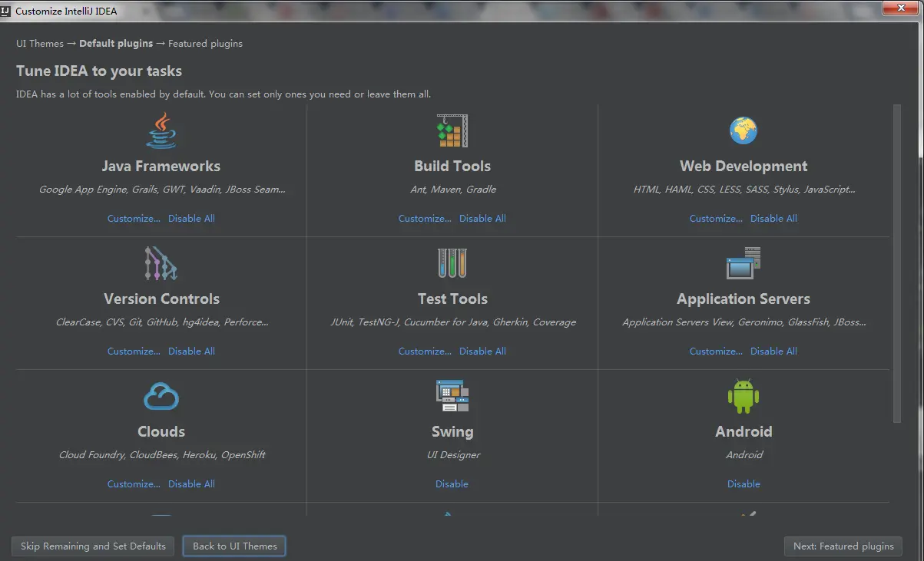Disable all Java Frameworks plugins
The width and height of the screenshot is (924, 561).
pyautogui.click(x=191, y=219)
